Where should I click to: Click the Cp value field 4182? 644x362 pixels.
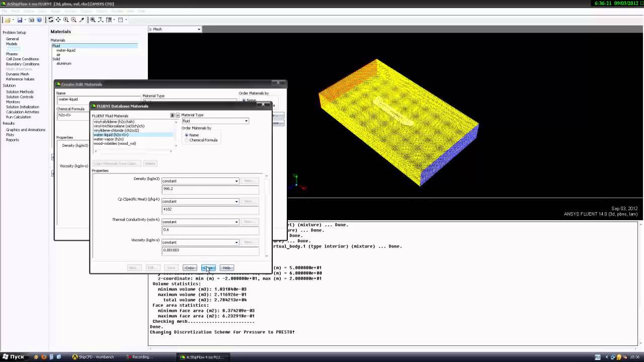click(210, 209)
